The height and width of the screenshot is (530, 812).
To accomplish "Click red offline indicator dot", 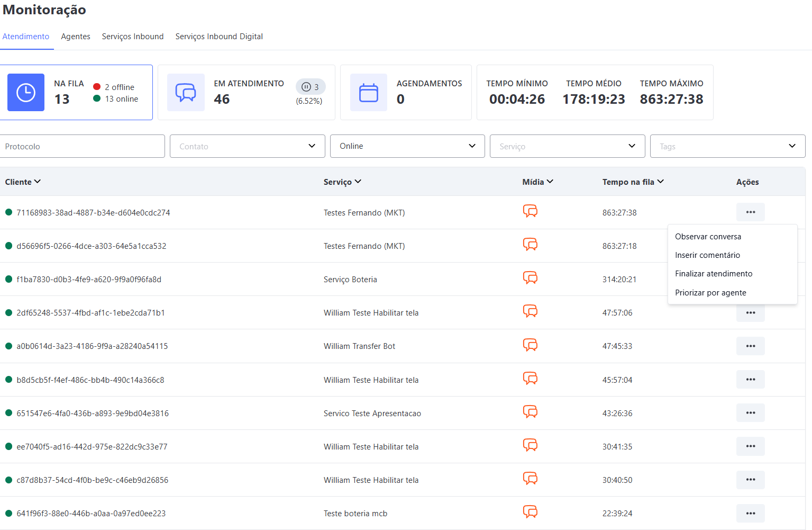I will [97, 86].
